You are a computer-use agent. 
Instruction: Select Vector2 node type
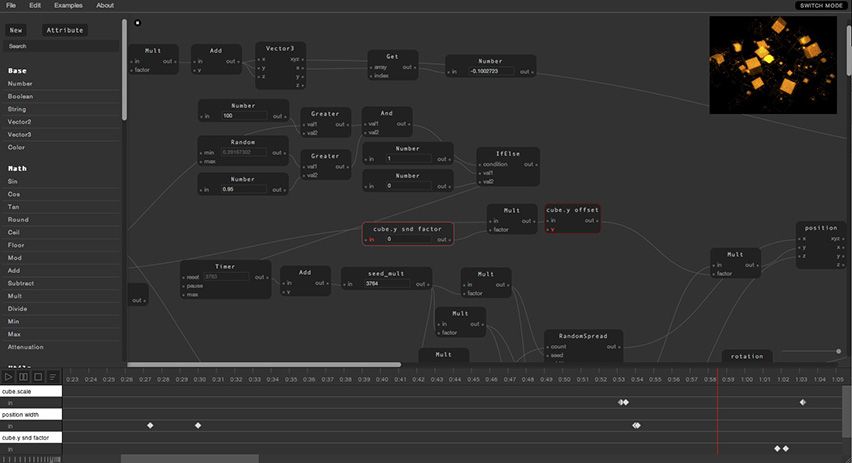click(x=61, y=122)
